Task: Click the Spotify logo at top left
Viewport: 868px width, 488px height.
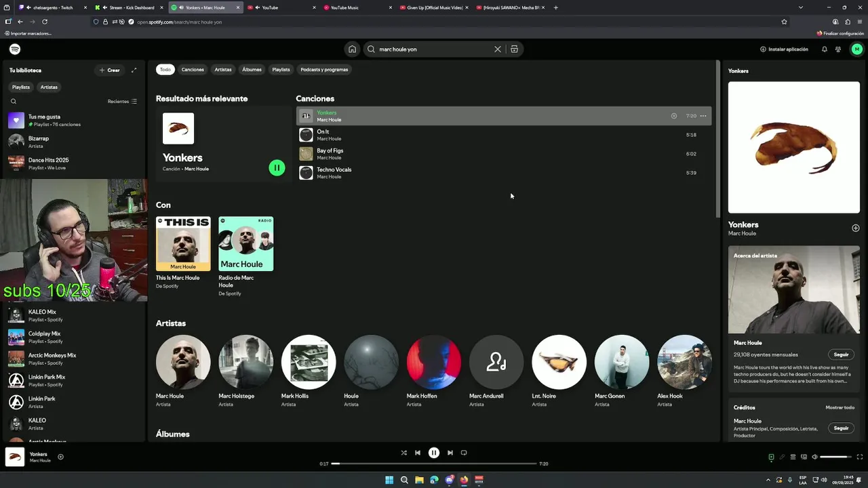Action: [15, 49]
